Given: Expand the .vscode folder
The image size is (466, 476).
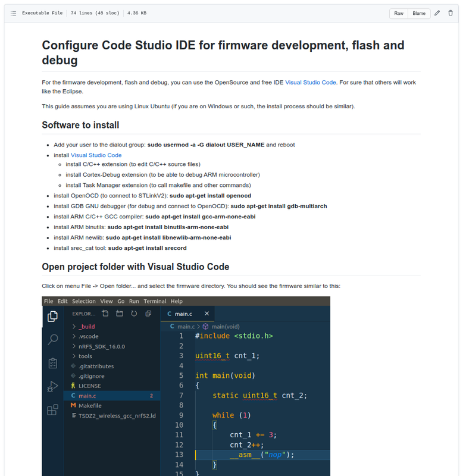Looking at the screenshot, I should tap(112, 336).
